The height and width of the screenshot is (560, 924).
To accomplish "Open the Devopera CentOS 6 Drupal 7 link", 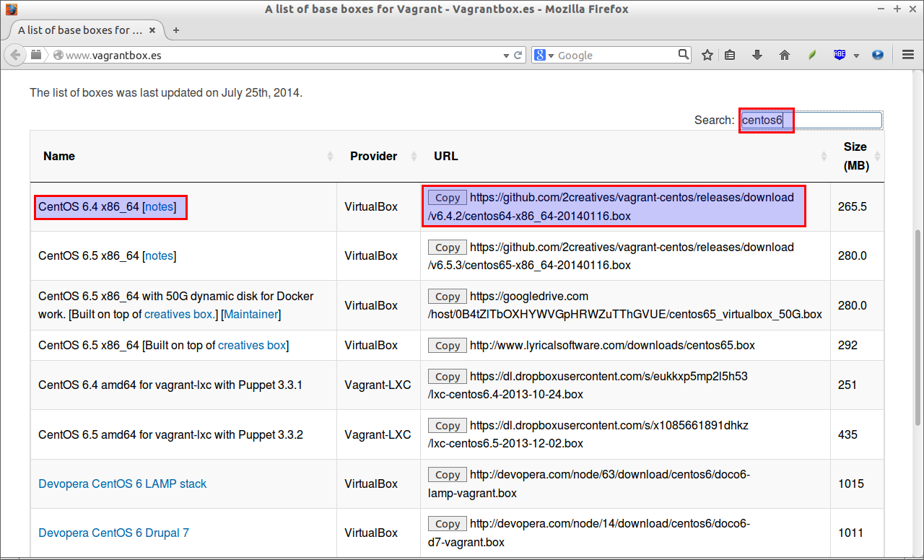I will tap(114, 533).
